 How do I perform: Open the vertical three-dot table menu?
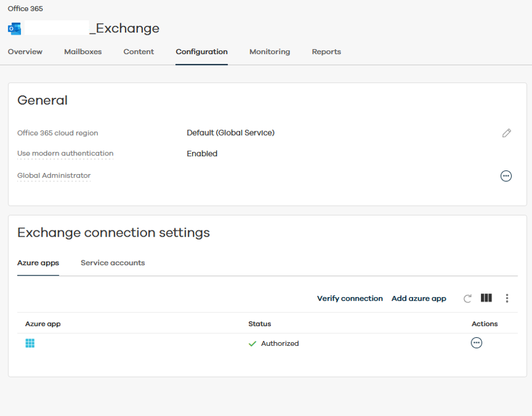[507, 298]
